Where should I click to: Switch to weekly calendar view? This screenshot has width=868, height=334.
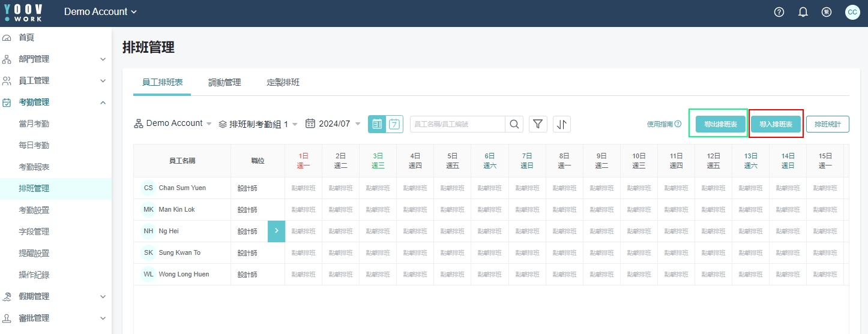[x=394, y=124]
